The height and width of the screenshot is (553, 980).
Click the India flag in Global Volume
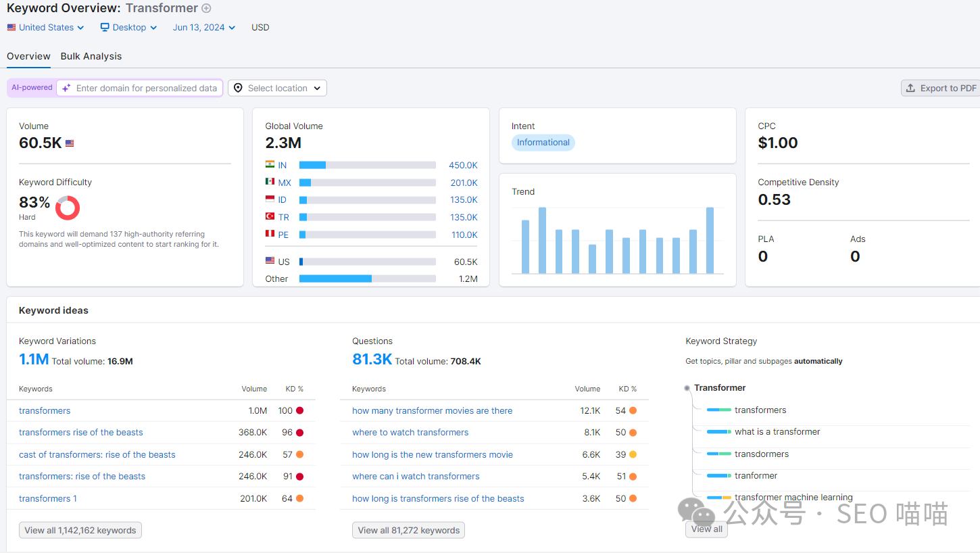pyautogui.click(x=270, y=164)
